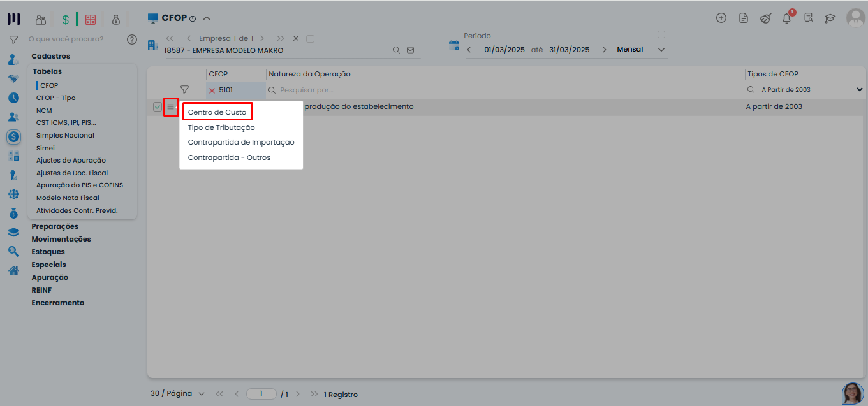Collapse the CFOP title chevron
The height and width of the screenshot is (406, 868).
pos(206,18)
